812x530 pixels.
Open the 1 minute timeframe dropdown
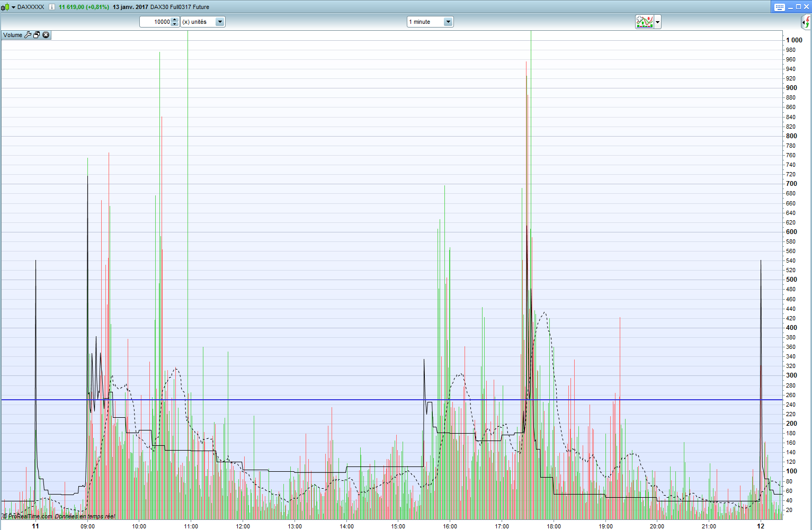click(448, 22)
